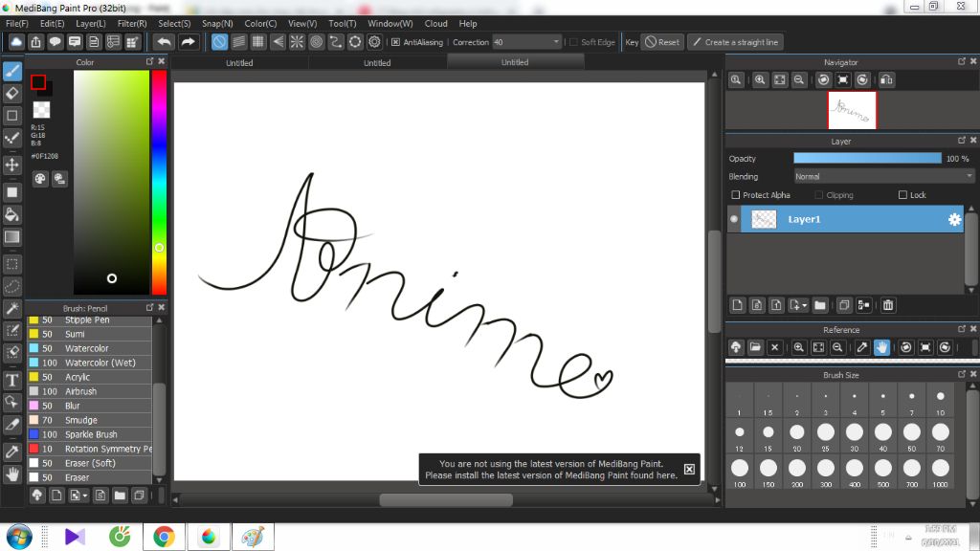Open the File menu
Image resolution: width=980 pixels, height=551 pixels.
point(17,24)
